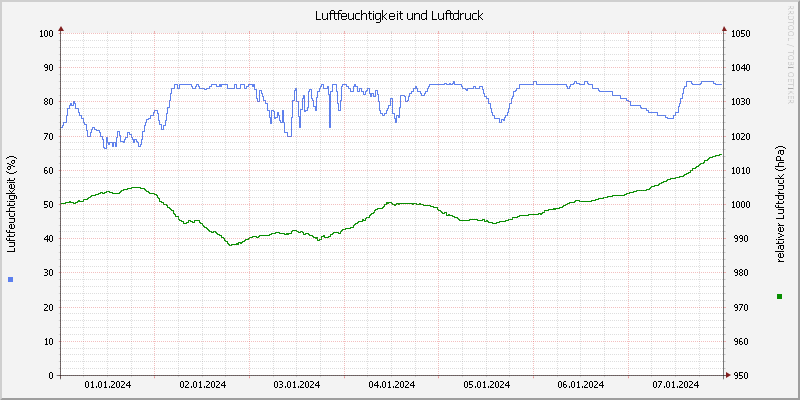Click the chart title 'Luftfeuchtigkeit und Luftdruck'
The width and height of the screenshot is (800, 400).
pyautogui.click(x=399, y=16)
